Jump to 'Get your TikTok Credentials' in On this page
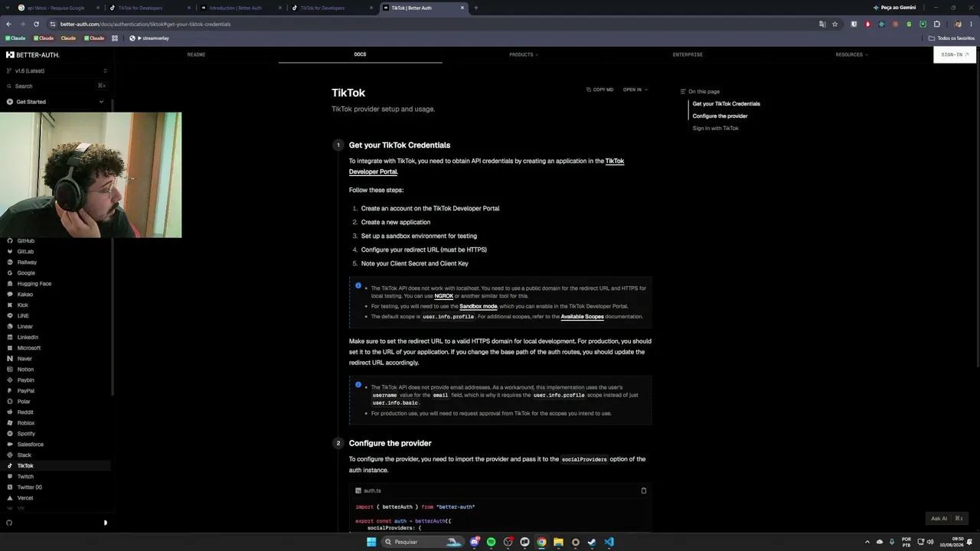This screenshot has width=980, height=551. pos(726,104)
